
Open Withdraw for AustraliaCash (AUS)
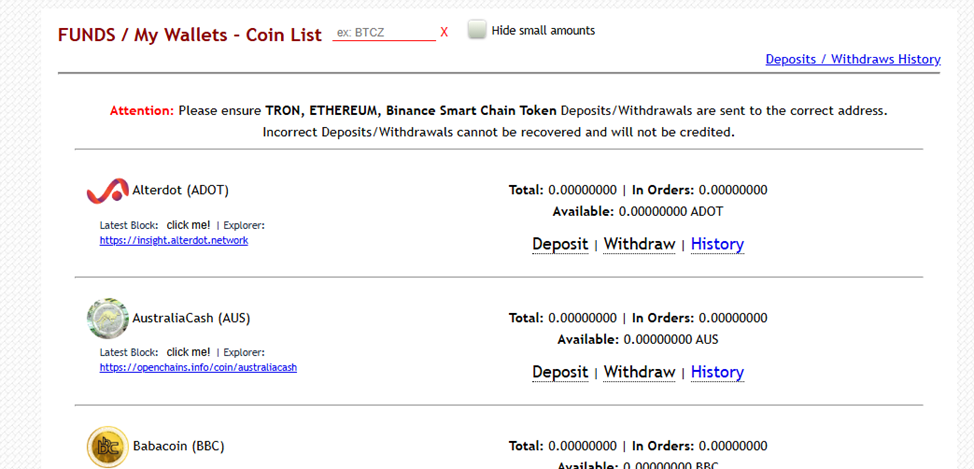pos(639,372)
